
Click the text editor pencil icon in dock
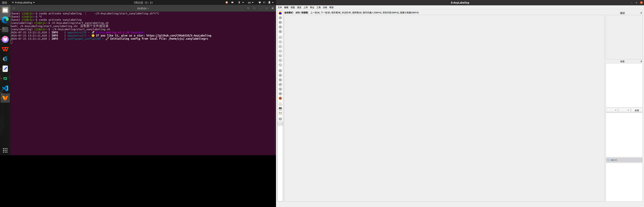tap(5, 69)
